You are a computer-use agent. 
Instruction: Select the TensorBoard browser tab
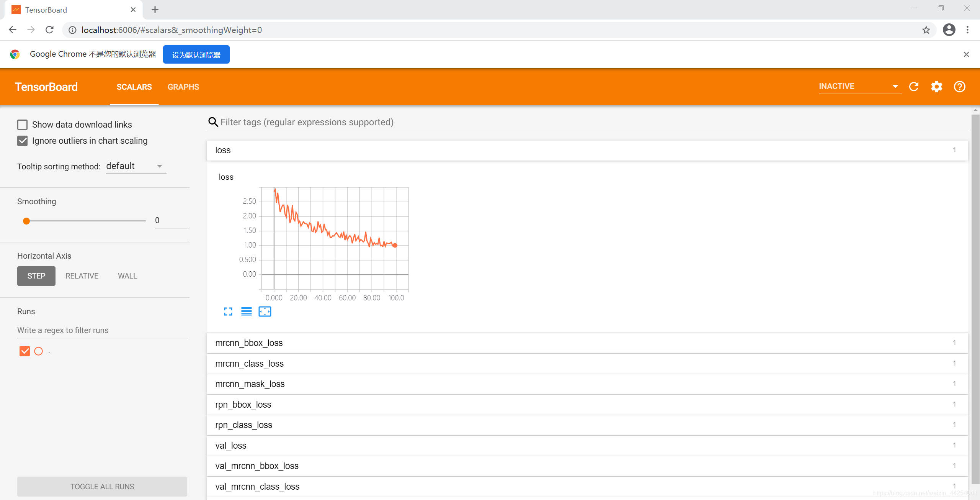73,10
